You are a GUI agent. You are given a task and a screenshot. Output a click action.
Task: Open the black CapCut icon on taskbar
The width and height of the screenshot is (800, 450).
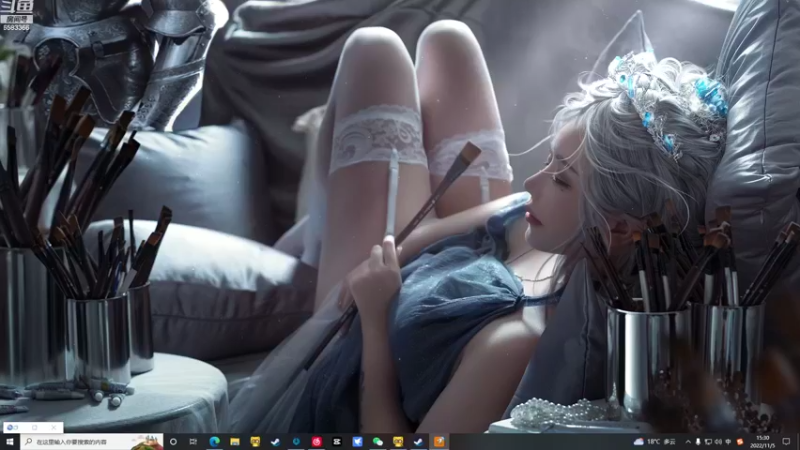coord(337,442)
